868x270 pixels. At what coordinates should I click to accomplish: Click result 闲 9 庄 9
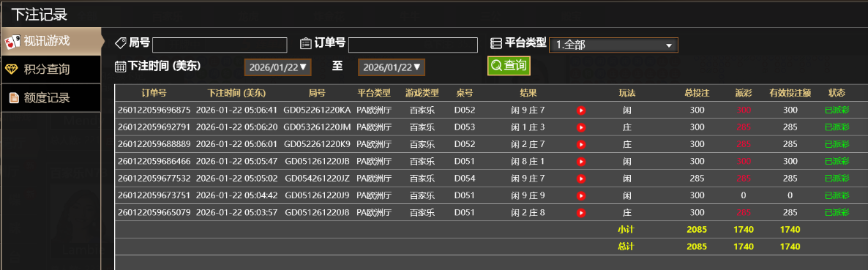[x=528, y=195]
